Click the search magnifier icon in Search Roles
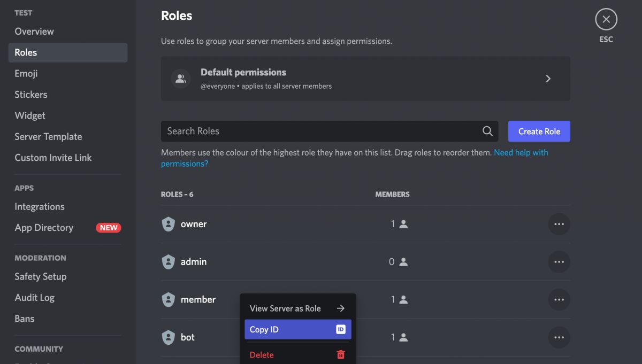The image size is (642, 364). 487,131
